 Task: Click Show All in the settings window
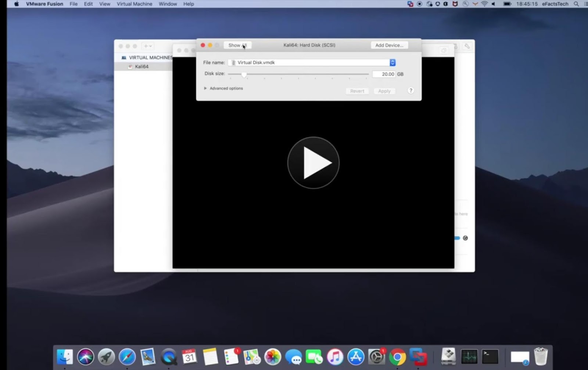pos(237,45)
